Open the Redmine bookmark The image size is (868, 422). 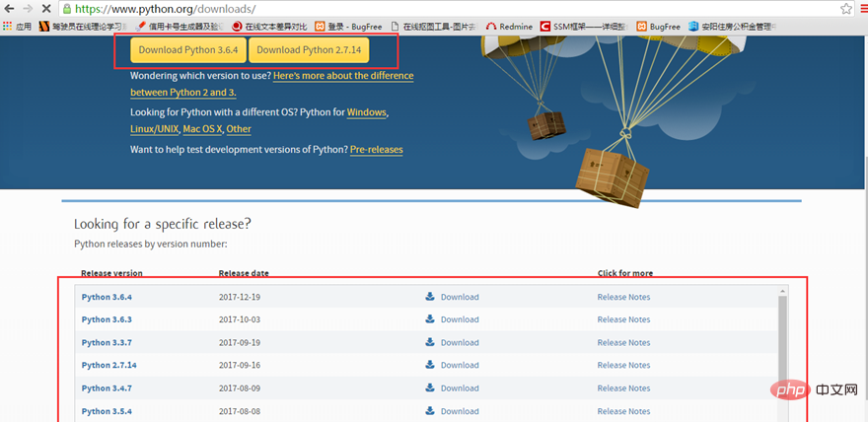(x=509, y=26)
